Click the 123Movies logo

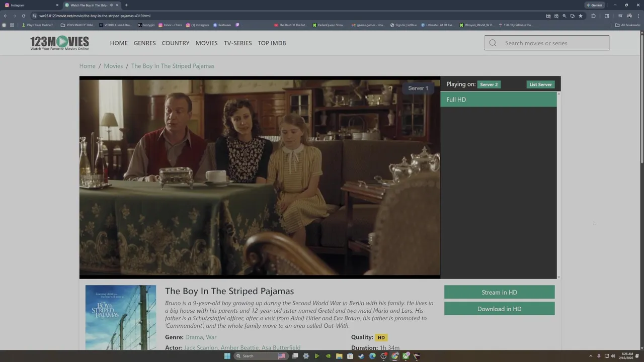59,43
